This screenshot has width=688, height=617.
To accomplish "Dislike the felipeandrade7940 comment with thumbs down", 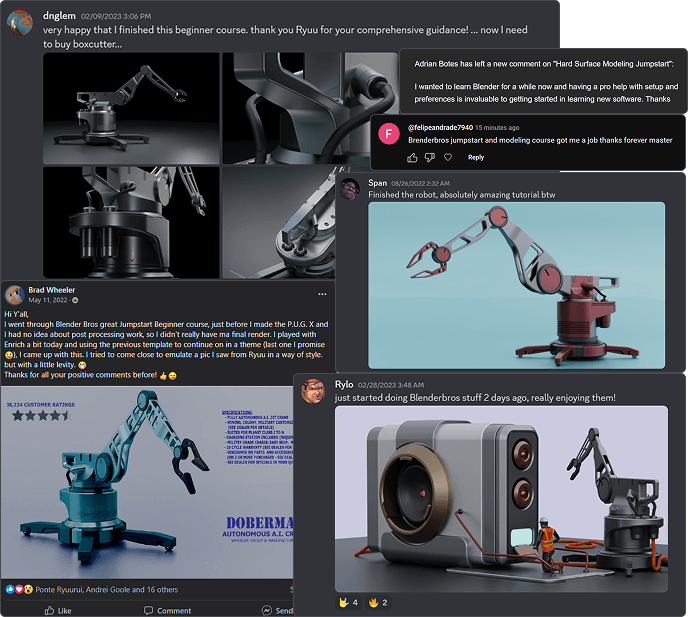I will (x=430, y=158).
